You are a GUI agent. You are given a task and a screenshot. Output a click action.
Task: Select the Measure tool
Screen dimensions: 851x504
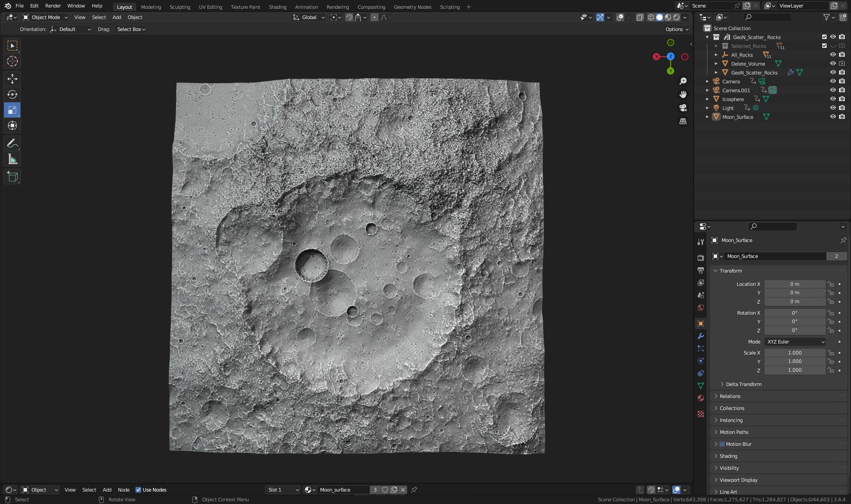click(x=12, y=159)
